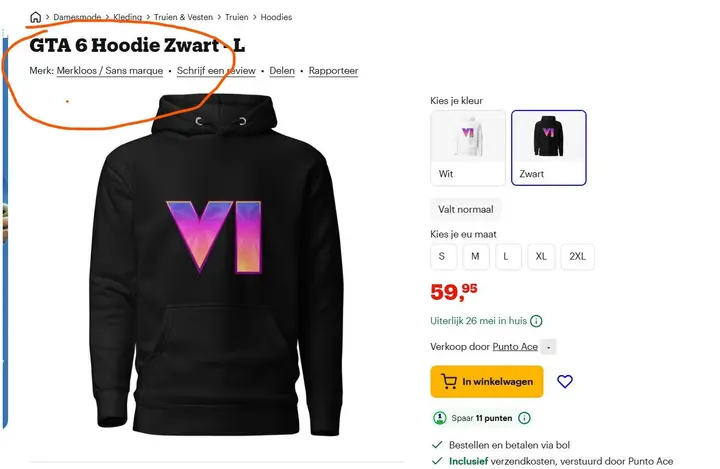The image size is (720, 469).
Task: Open the Punto Ace seller link
Action: pyautogui.click(x=515, y=347)
